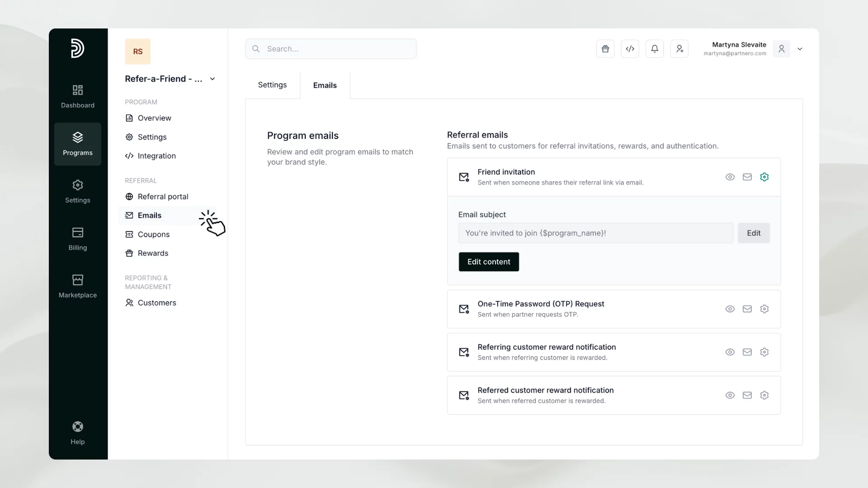
Task: Expand the Refer-a-Friend program dropdown
Action: (x=212, y=79)
